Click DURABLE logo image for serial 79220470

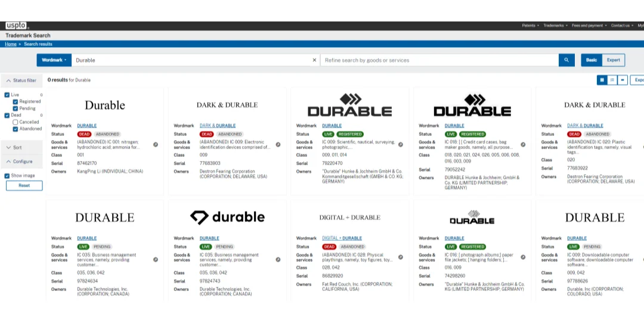pyautogui.click(x=349, y=105)
